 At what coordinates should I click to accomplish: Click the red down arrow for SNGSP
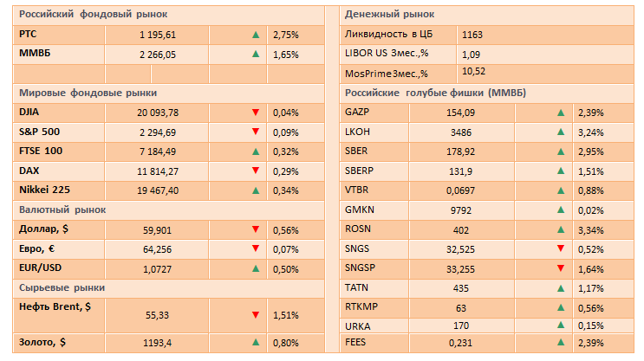[561, 268]
